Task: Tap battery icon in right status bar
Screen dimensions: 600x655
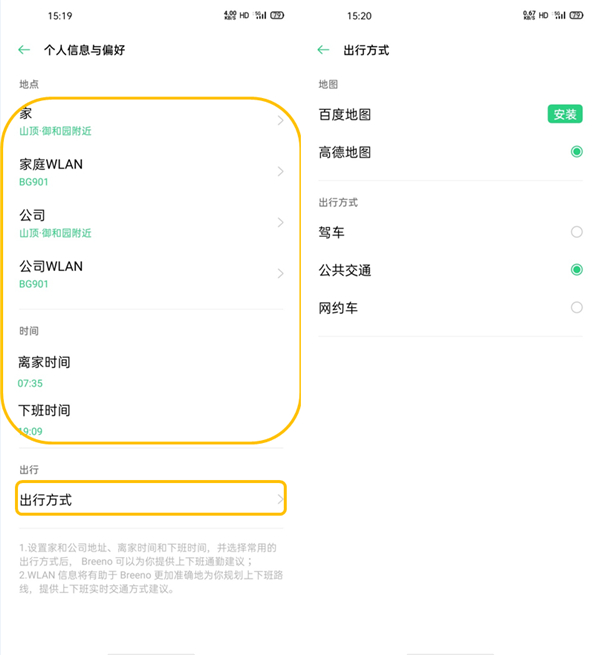Action: (x=576, y=16)
